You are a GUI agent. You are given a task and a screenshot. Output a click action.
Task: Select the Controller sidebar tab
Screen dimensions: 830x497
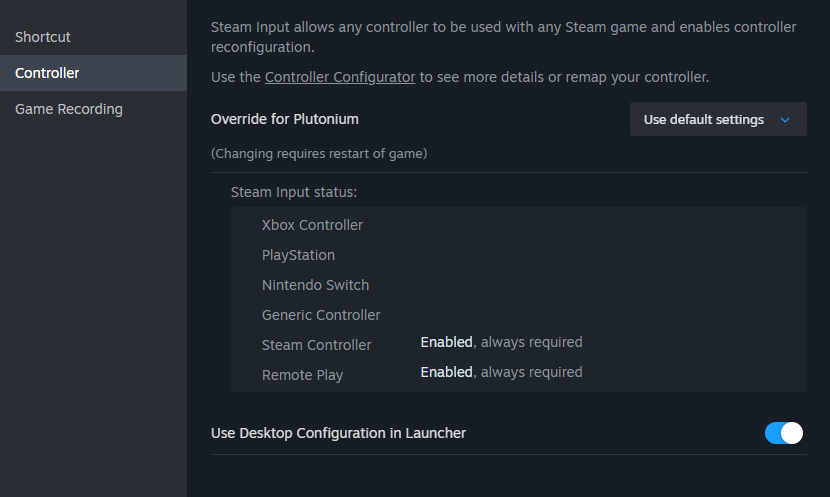tap(93, 73)
